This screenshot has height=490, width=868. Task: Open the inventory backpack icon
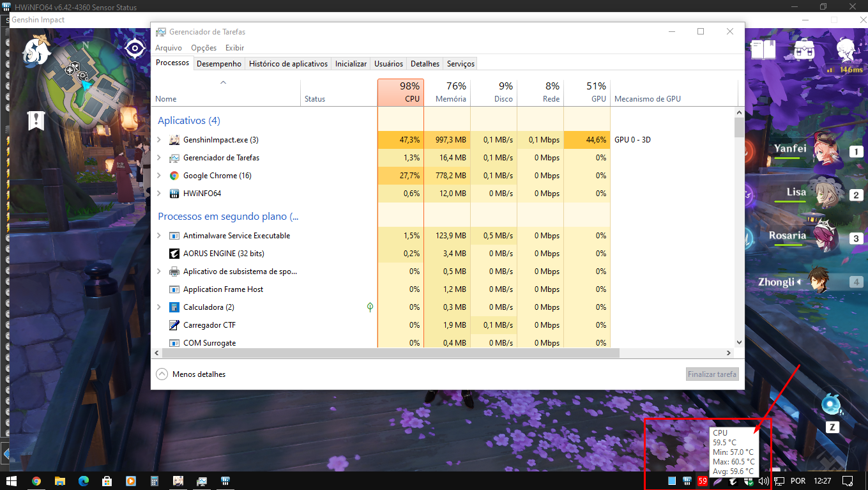(804, 49)
